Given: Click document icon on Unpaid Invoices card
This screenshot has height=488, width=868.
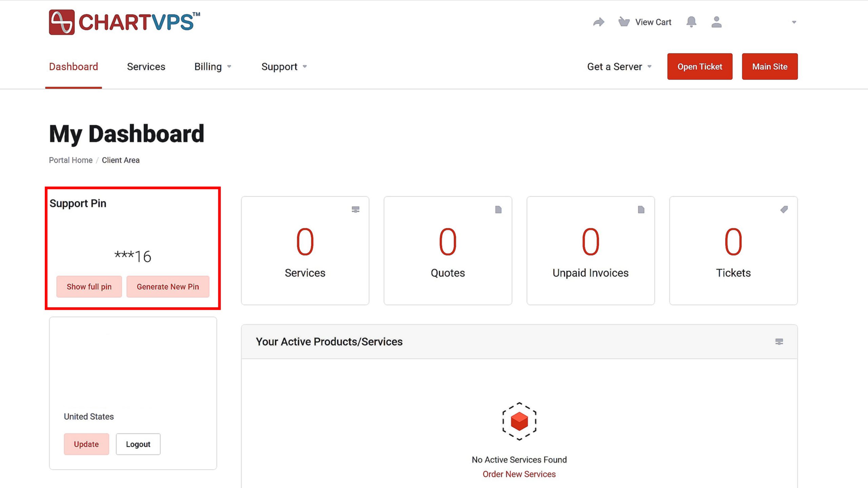Looking at the screenshot, I should [641, 210].
